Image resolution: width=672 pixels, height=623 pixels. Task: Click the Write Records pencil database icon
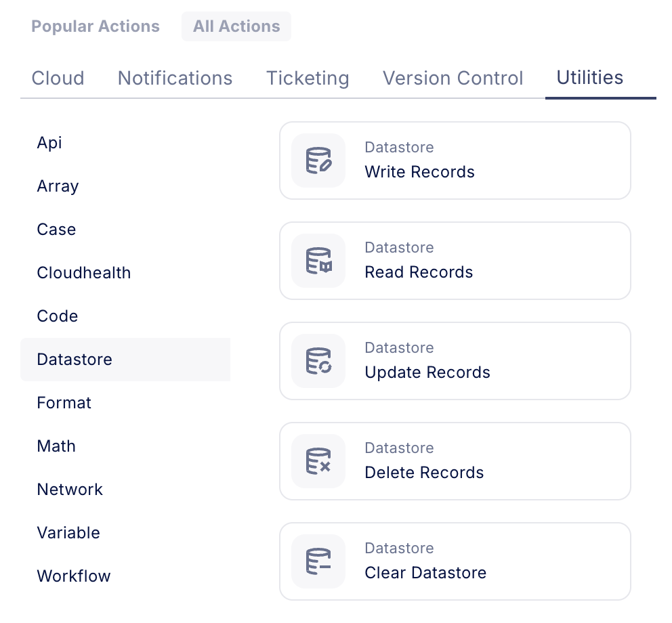(x=318, y=160)
